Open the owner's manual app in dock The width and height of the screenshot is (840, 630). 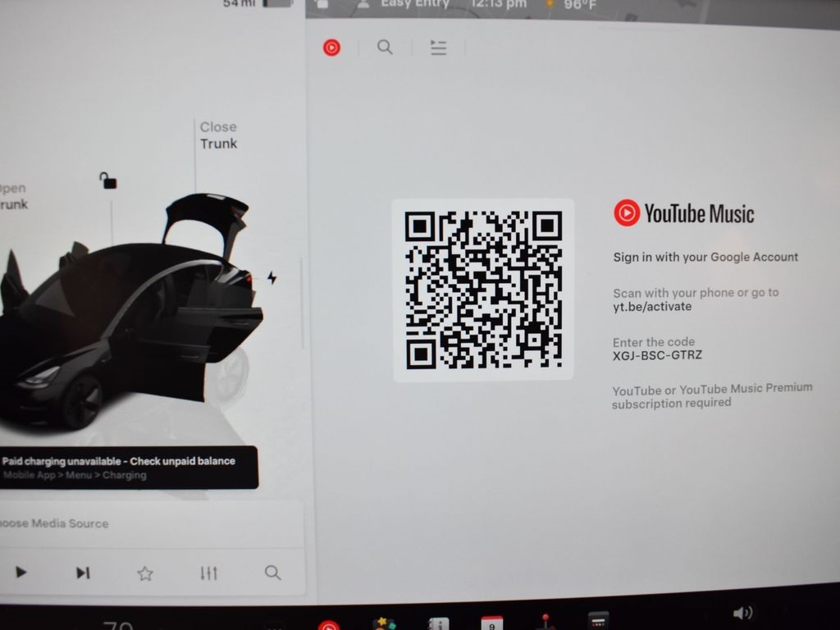(438, 623)
